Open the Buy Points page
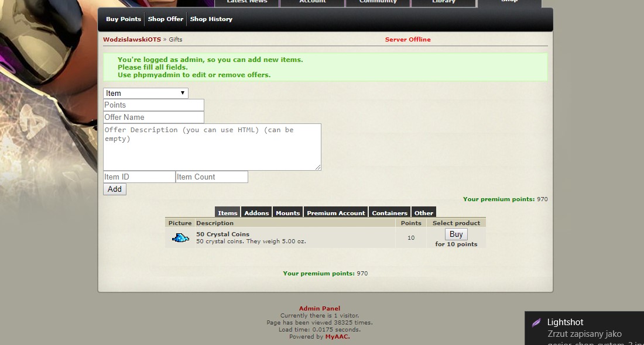 124,19
